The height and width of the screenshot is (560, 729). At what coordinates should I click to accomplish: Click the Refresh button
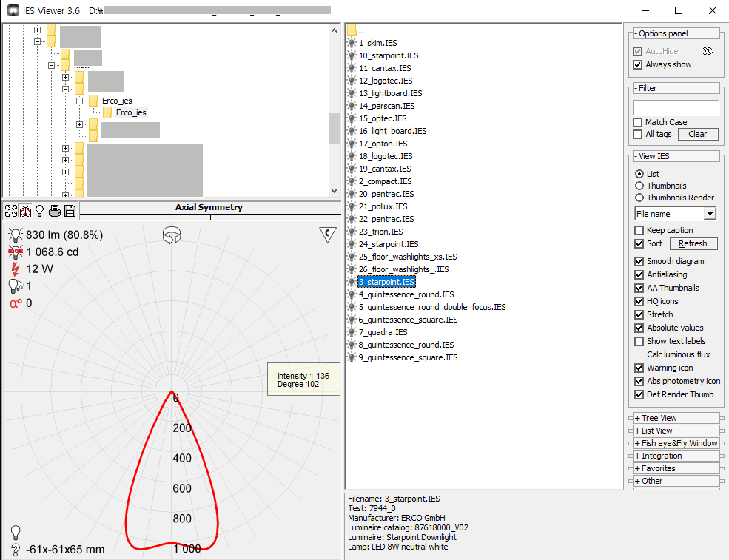coord(693,243)
